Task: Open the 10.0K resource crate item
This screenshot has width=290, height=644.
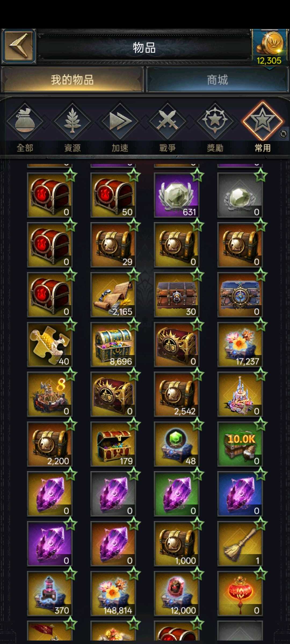Action: click(x=240, y=444)
